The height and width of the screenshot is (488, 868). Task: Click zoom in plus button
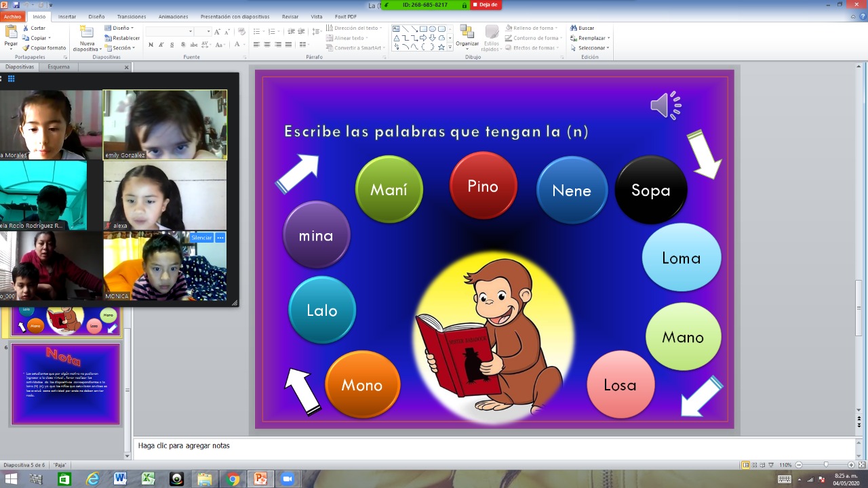point(851,465)
